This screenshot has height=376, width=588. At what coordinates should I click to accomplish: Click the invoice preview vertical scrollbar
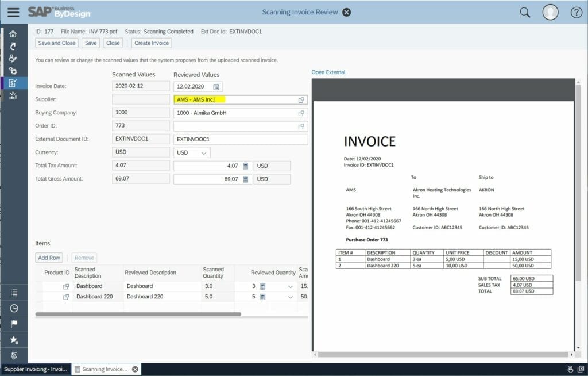(x=578, y=182)
